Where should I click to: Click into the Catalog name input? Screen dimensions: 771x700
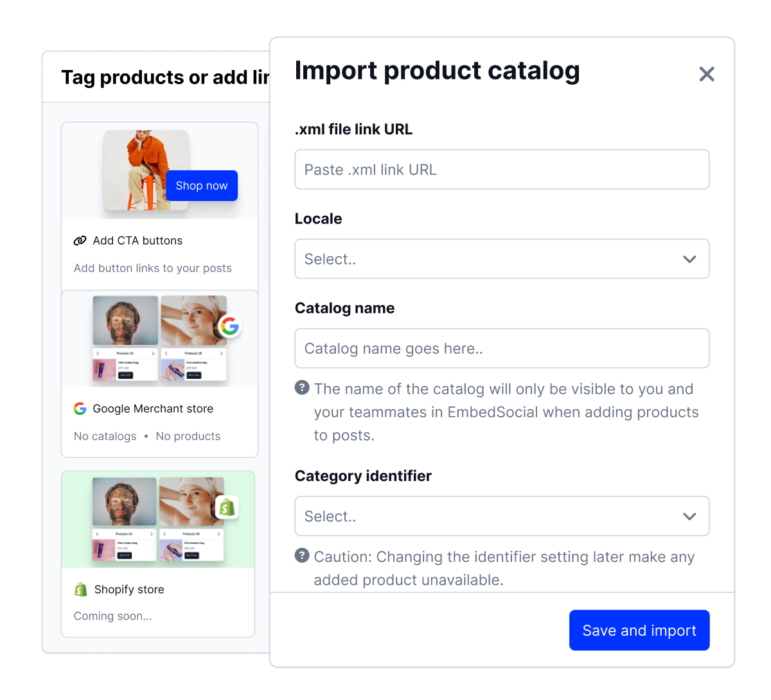click(x=502, y=348)
